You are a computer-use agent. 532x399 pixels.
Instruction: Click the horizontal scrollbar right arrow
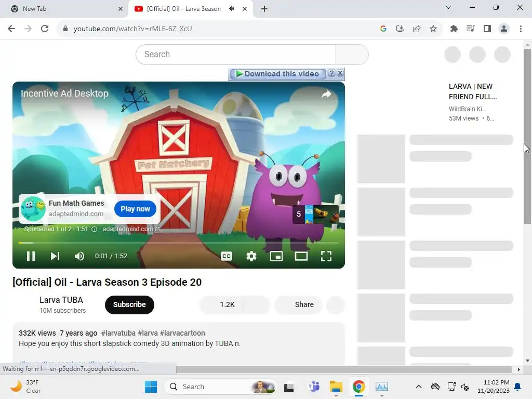point(519,369)
